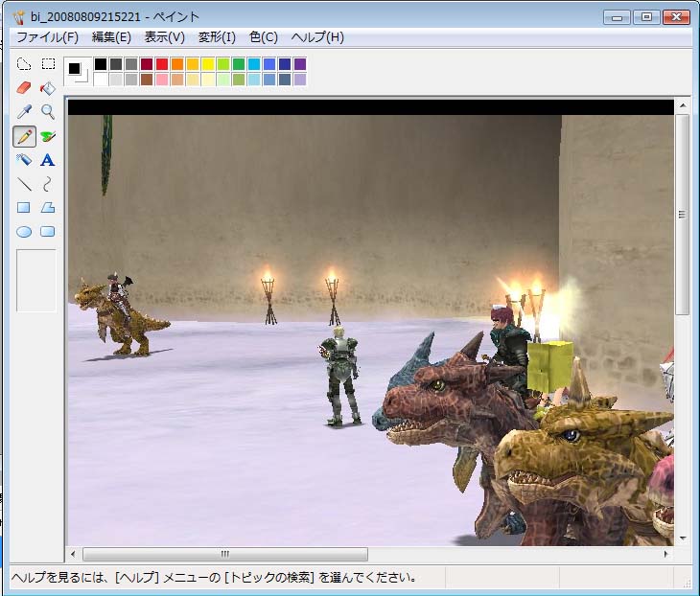Select the Magnifier tool

coord(48,111)
